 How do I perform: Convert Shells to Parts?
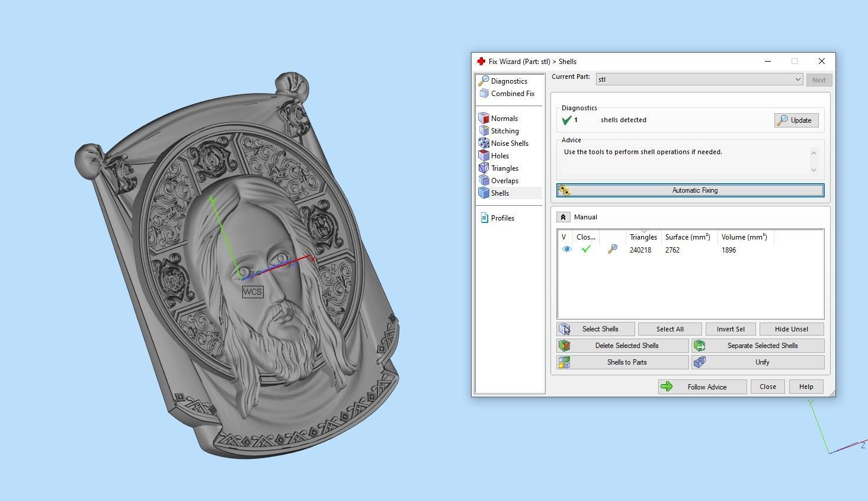click(623, 362)
